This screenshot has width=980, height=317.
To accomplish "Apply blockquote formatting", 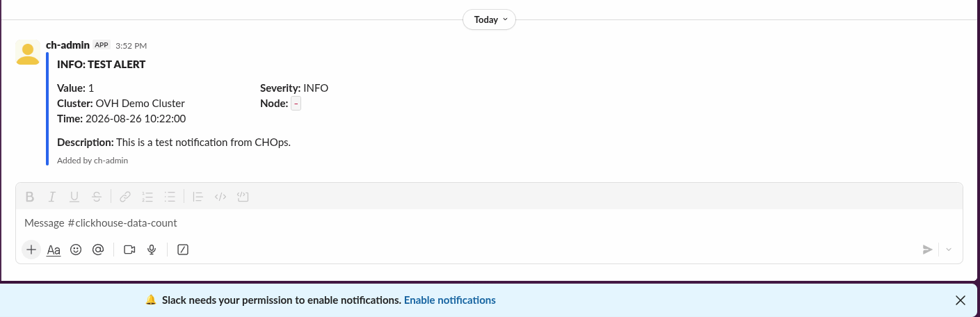I will [x=198, y=197].
